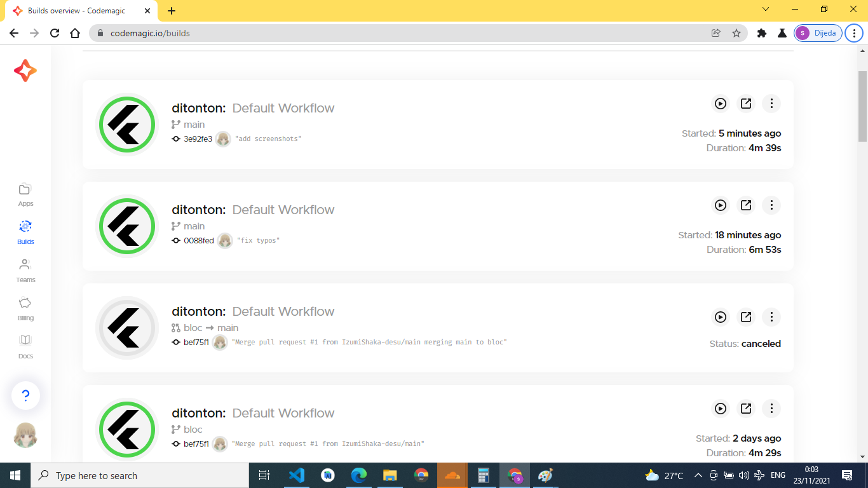
Task: Restart the "fix typos" build
Action: click(721, 205)
